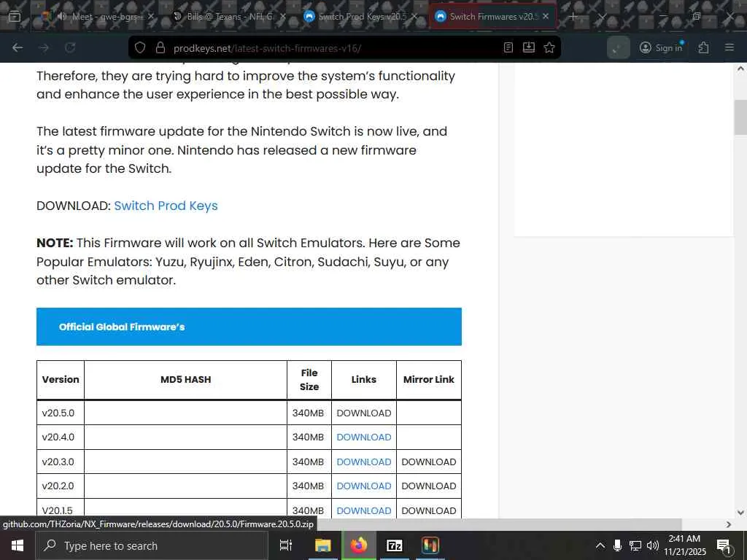747x560 pixels.
Task: Open network status tray icon
Action: (635, 545)
